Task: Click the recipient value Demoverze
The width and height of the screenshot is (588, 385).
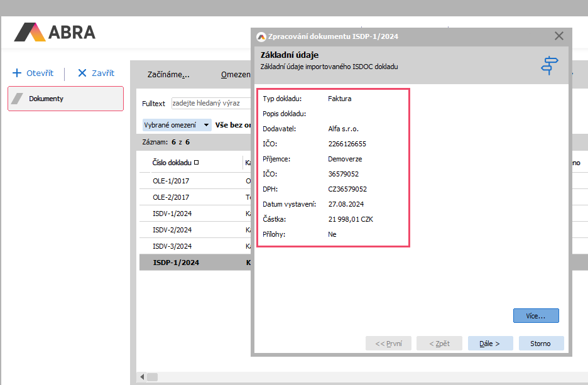Action: [345, 159]
